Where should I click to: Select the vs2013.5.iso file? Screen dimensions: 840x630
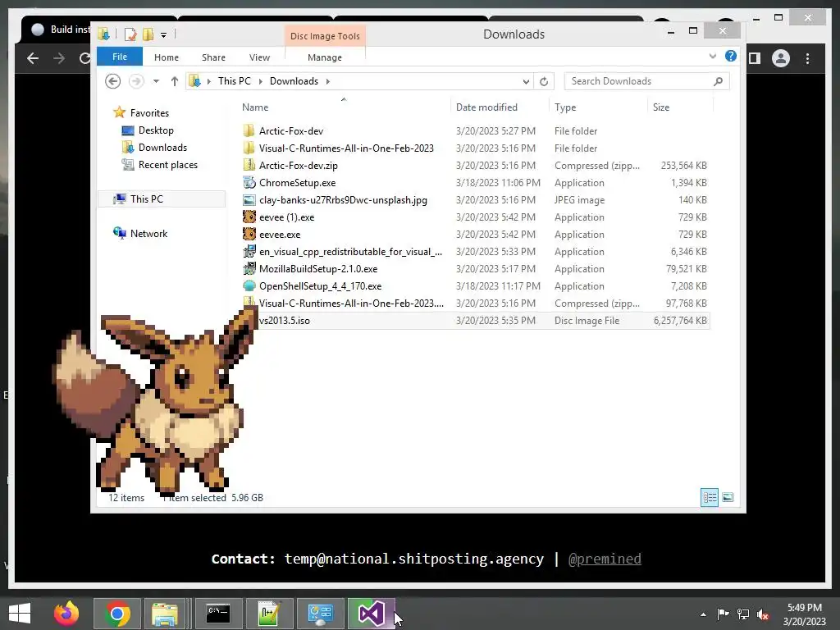point(285,321)
